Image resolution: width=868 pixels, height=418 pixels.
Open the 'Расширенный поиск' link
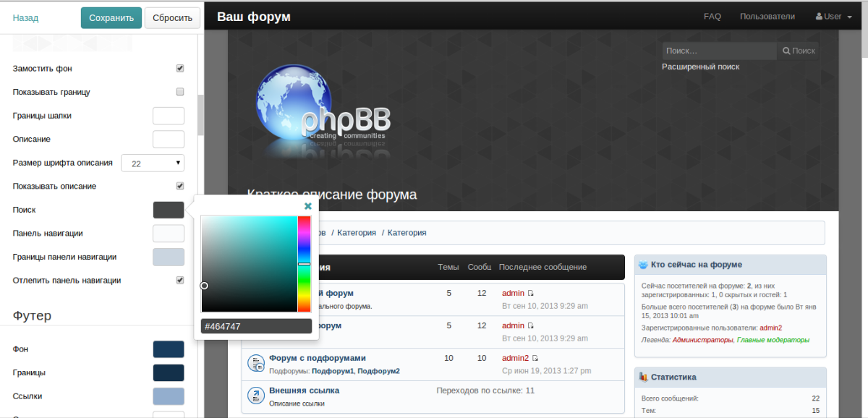coord(701,67)
